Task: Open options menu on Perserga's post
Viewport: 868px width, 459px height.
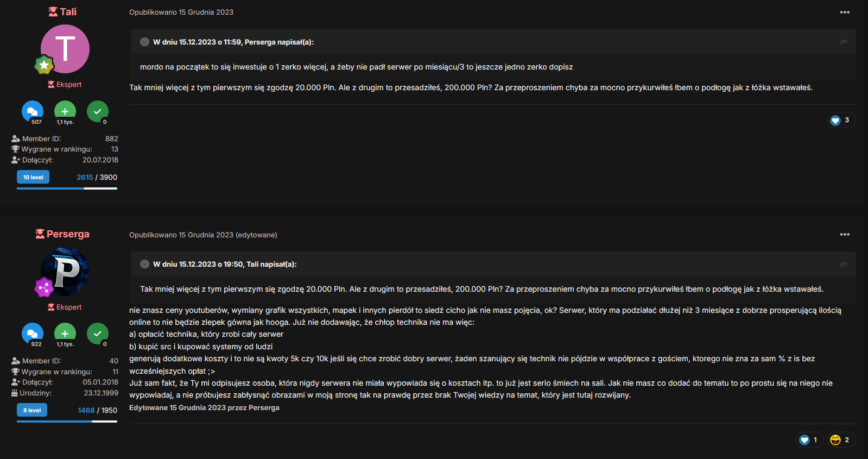Action: [845, 235]
